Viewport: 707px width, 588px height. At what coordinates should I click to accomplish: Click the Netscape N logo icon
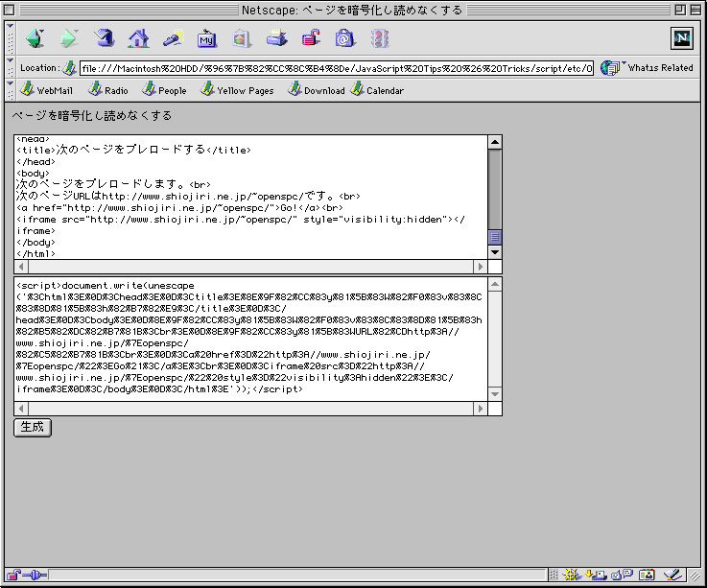682,38
